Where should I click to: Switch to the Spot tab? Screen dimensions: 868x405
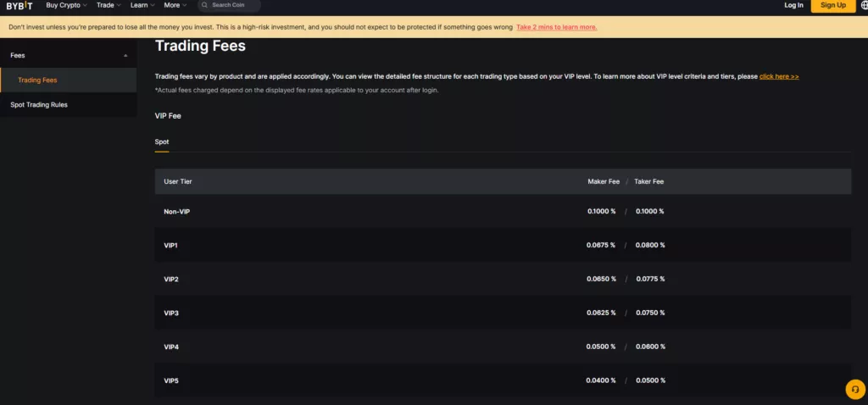[162, 142]
